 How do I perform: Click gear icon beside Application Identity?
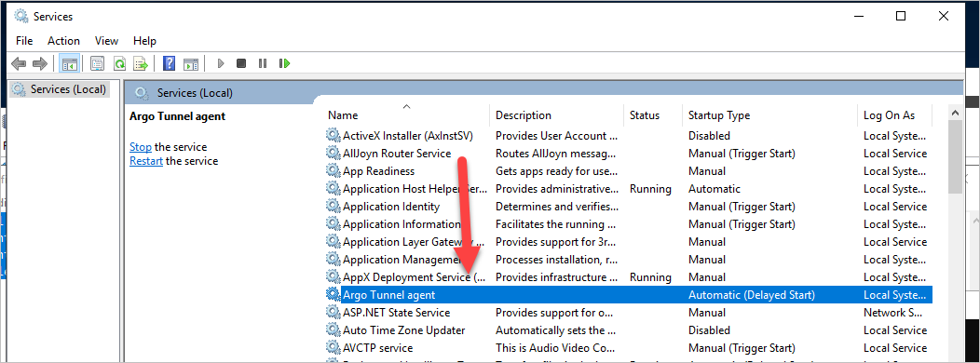tap(333, 207)
